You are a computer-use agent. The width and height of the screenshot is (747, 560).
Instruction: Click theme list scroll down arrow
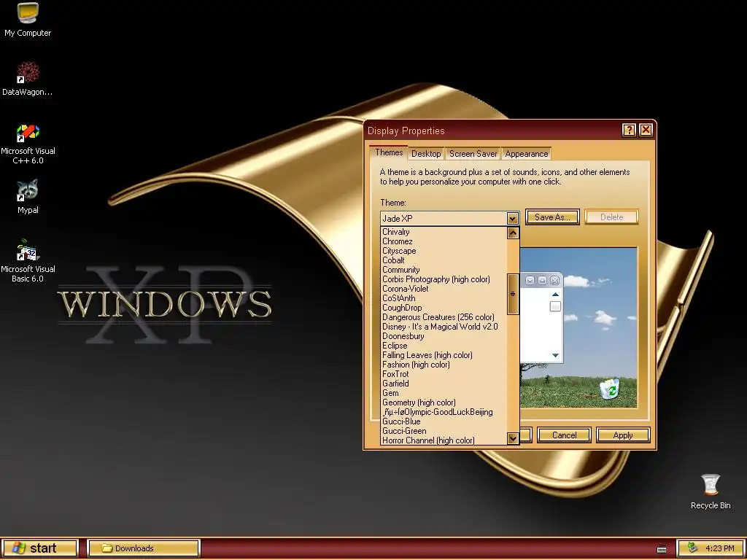click(513, 438)
